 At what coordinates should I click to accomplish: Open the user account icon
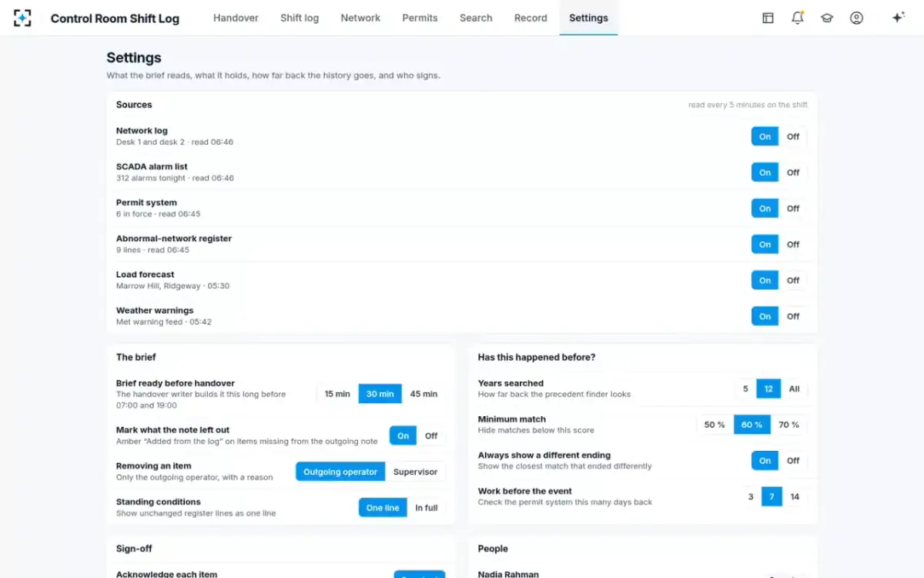pyautogui.click(x=856, y=18)
